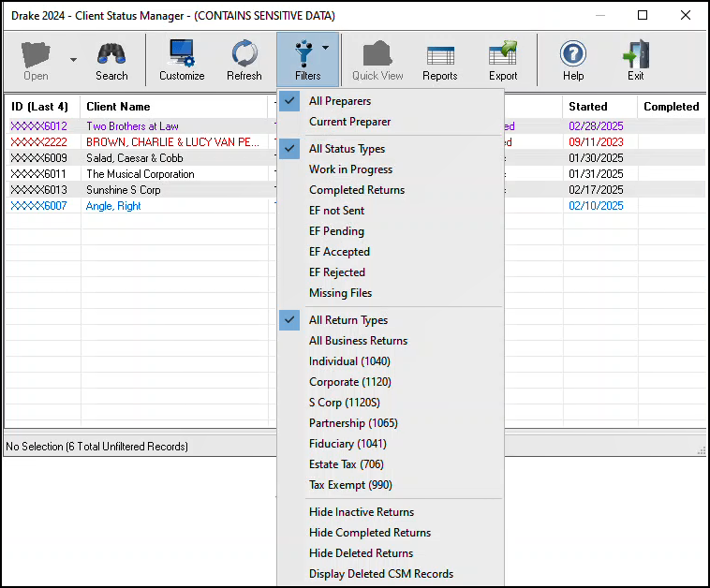Click ID XXXXX6007

[39, 206]
